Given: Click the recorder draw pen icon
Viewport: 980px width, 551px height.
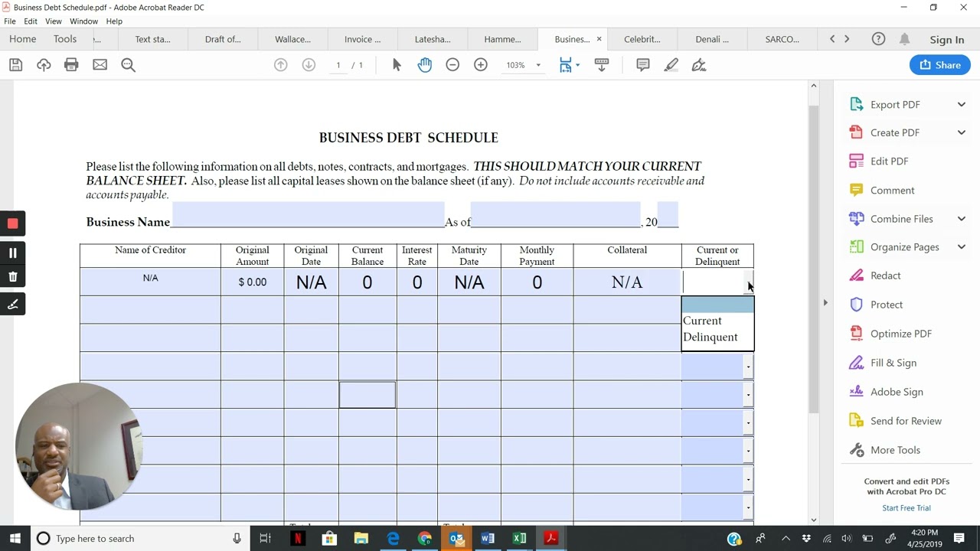Looking at the screenshot, I should click(x=12, y=304).
